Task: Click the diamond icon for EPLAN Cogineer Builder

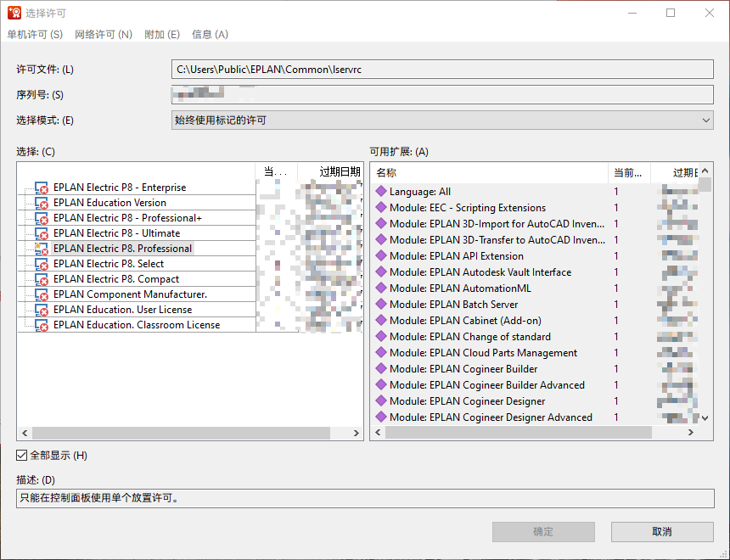Action: click(x=381, y=368)
